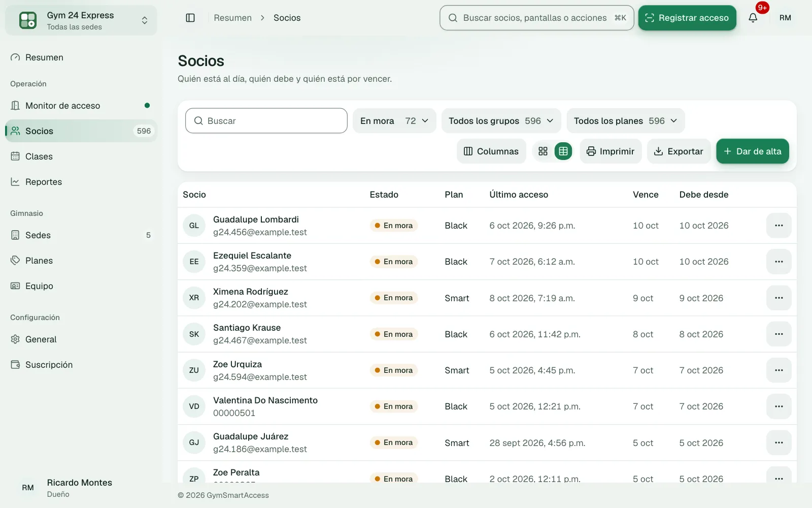Open the Clases section
Image resolution: width=812 pixels, height=508 pixels.
pos(81,156)
